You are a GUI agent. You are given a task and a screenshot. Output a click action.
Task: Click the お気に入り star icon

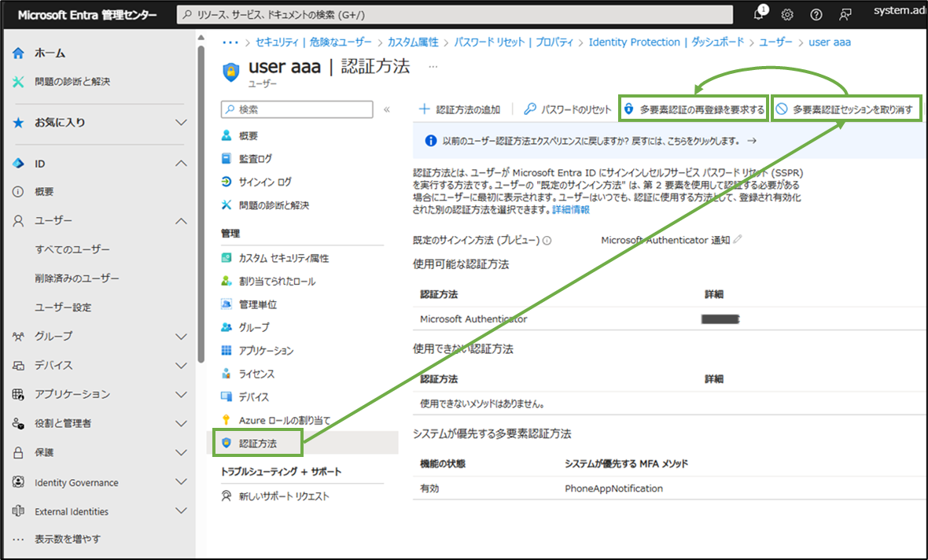pyautogui.click(x=18, y=123)
